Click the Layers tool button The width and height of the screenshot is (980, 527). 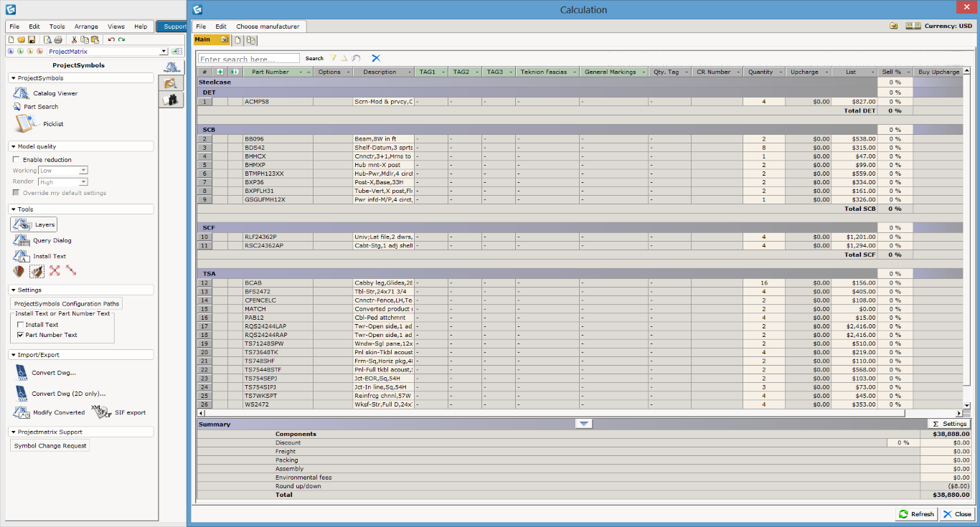(x=33, y=224)
